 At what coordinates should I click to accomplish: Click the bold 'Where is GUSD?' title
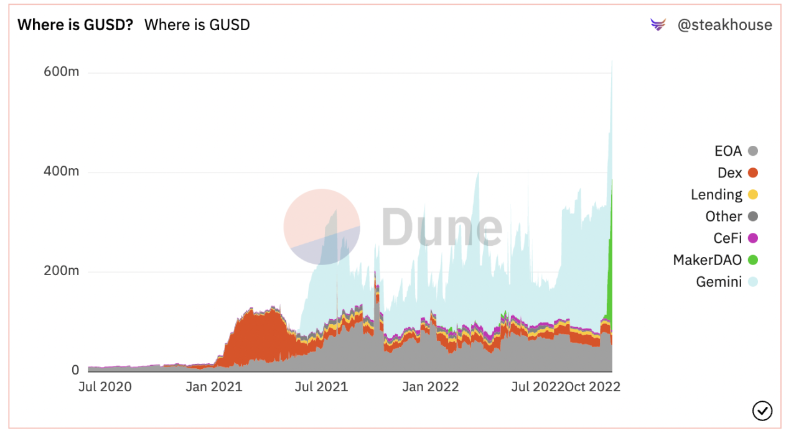[75, 25]
